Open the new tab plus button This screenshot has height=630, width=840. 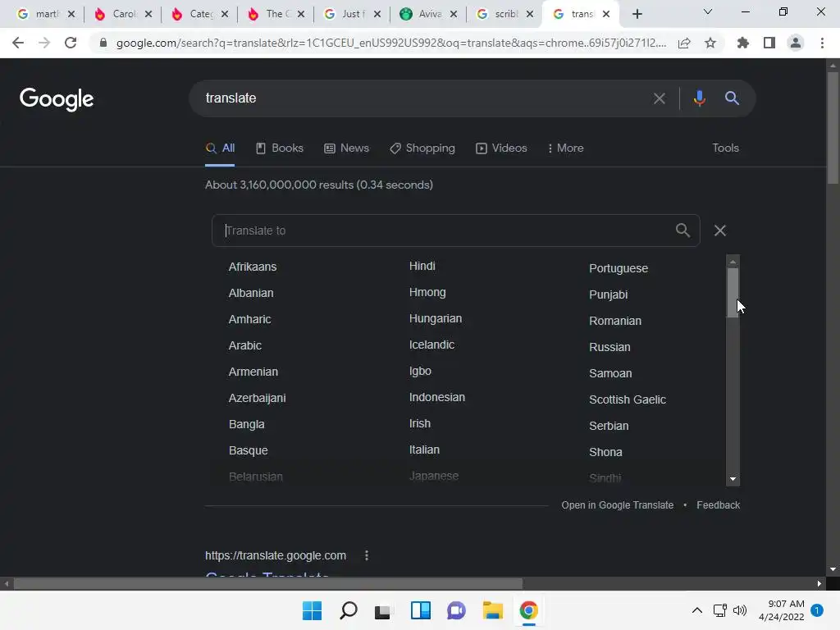click(x=637, y=14)
